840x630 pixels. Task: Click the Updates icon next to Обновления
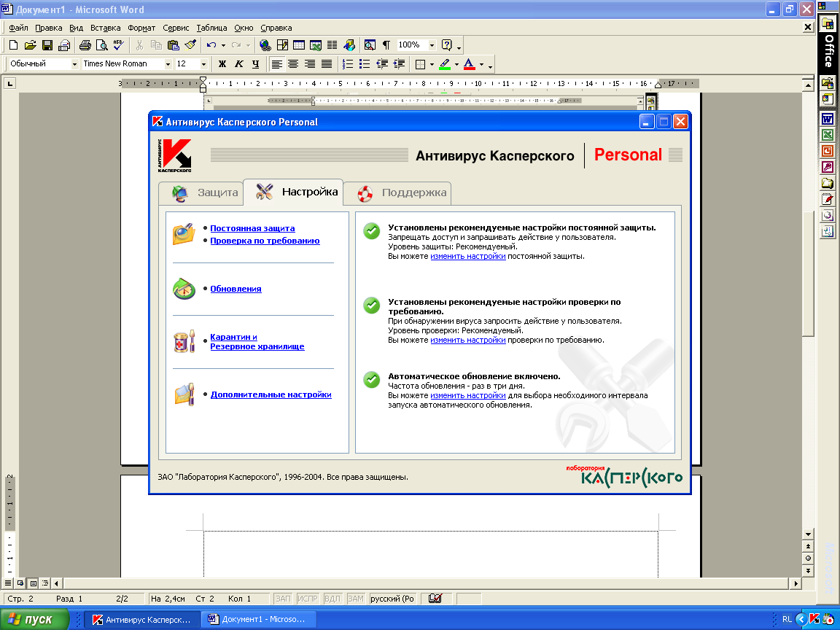point(184,289)
